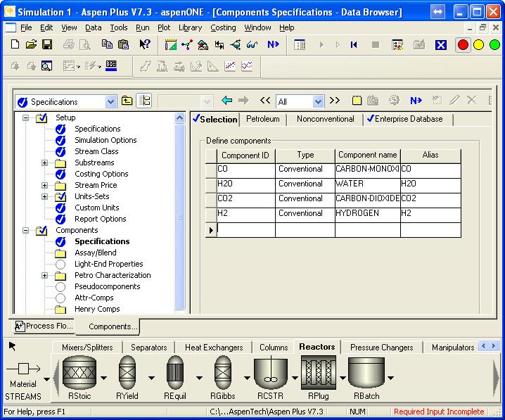Viewport: 505px width, 420px height.
Task: Click the previous form << button
Action: 265,101
